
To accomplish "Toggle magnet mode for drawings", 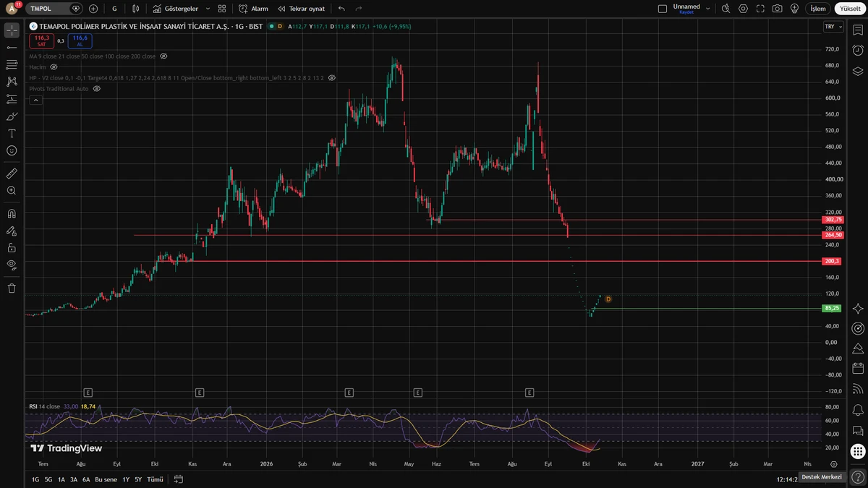I will tap(12, 213).
